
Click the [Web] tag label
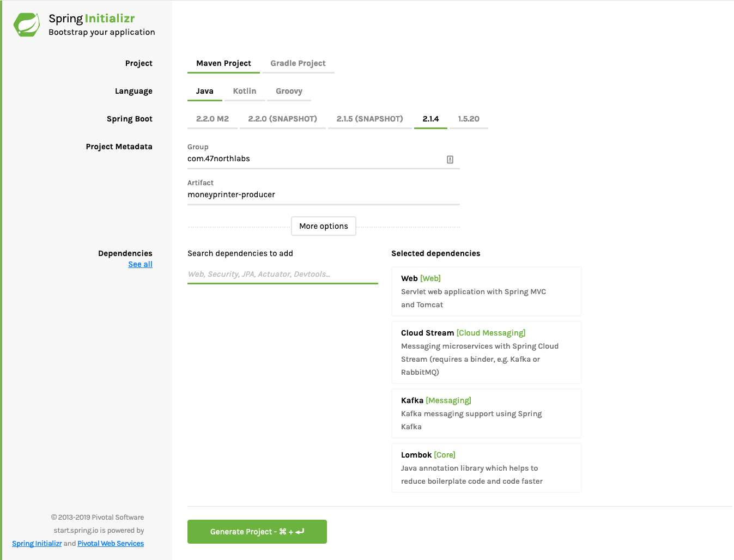click(x=430, y=278)
